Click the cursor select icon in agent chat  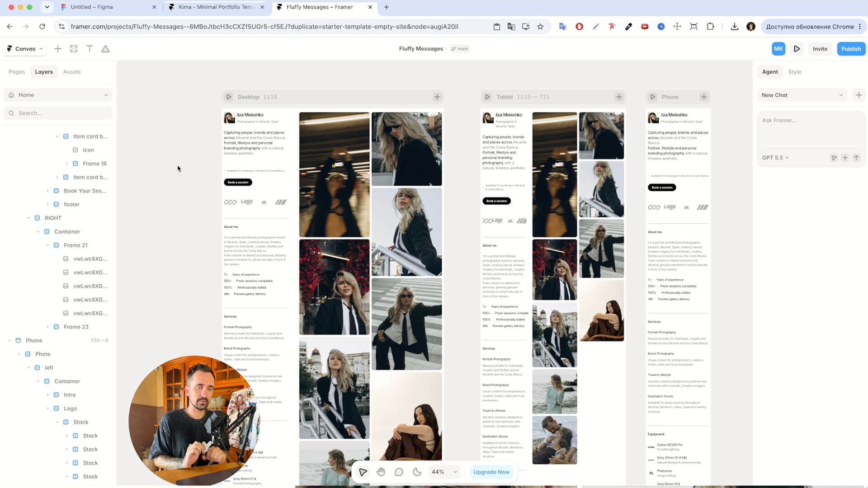pyautogui.click(x=834, y=158)
